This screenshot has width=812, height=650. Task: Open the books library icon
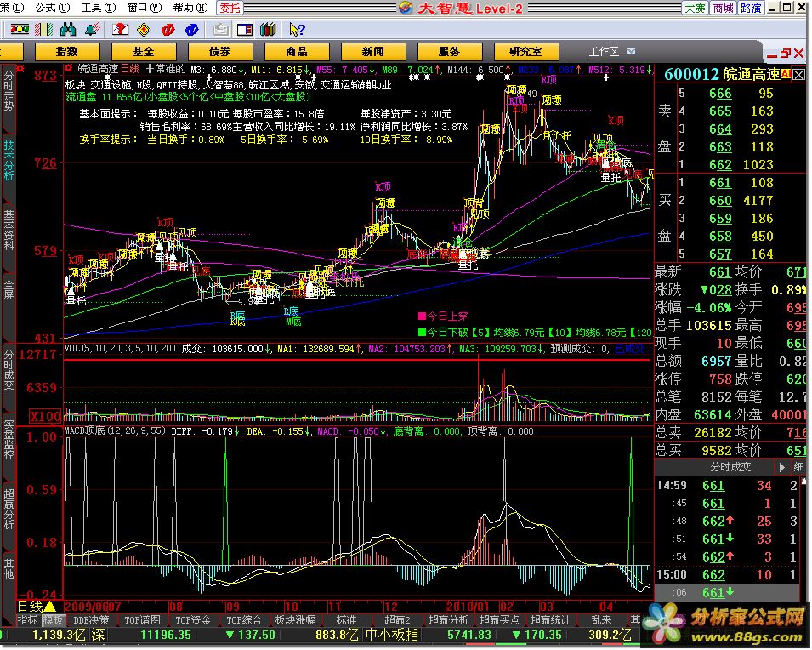click(x=269, y=30)
